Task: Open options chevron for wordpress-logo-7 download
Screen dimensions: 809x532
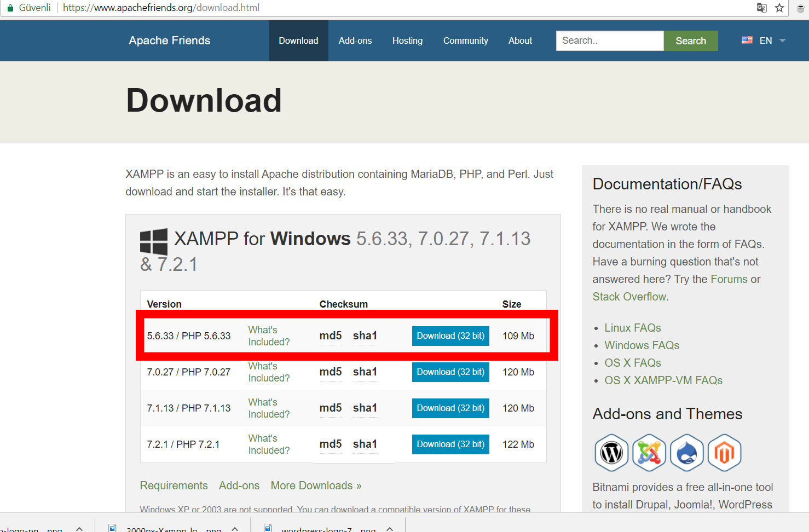Action: (390, 529)
